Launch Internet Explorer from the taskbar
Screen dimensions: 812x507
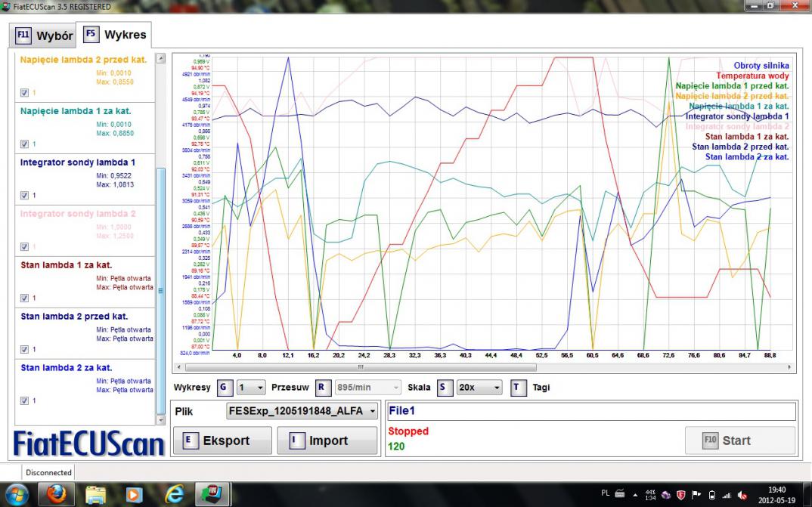point(175,494)
